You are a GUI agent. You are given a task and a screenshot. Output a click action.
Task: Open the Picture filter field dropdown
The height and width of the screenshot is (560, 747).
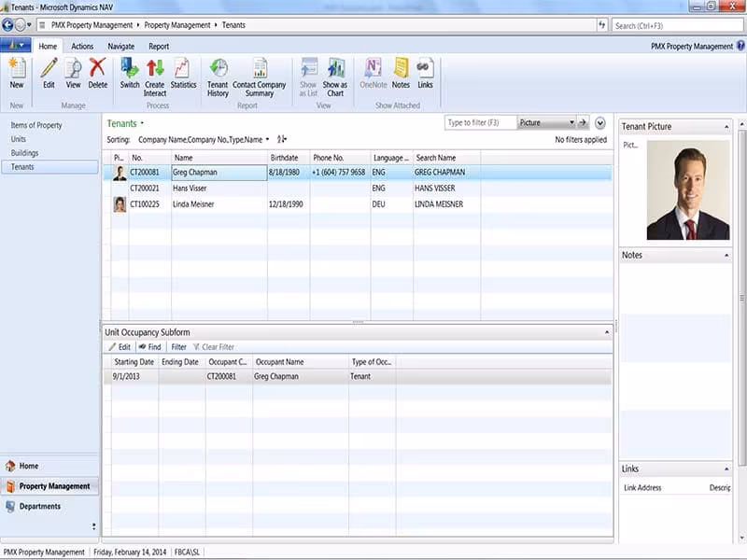(x=571, y=123)
